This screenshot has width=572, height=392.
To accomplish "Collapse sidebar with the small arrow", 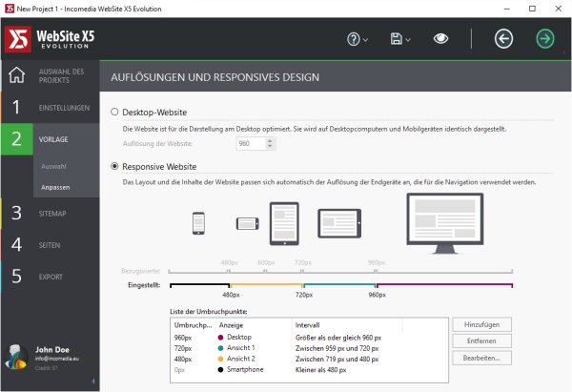I will 93,382.
